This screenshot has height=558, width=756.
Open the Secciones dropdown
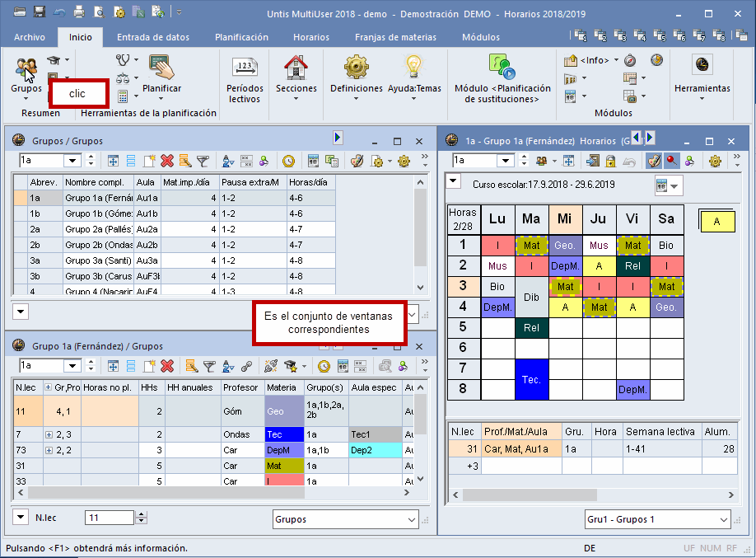click(x=296, y=99)
